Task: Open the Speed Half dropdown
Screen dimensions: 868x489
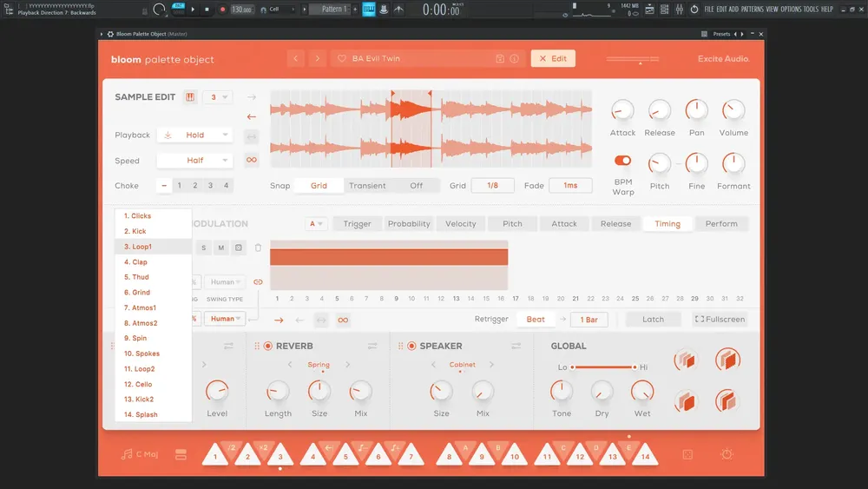Action: point(194,161)
